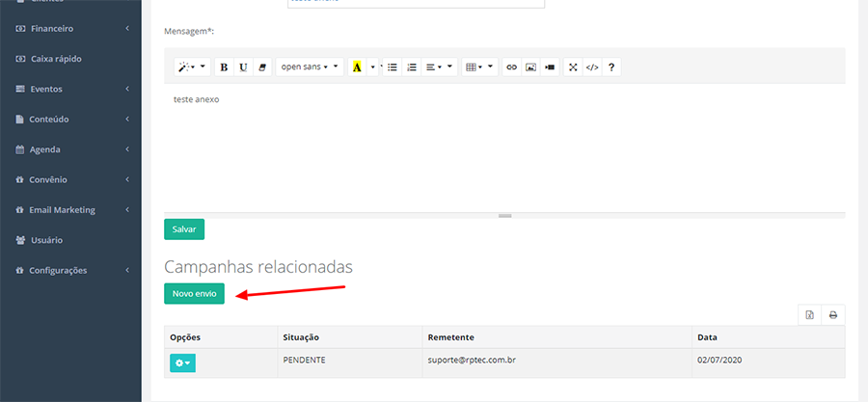
Task: Insert a video via toolbar icon
Action: (550, 67)
